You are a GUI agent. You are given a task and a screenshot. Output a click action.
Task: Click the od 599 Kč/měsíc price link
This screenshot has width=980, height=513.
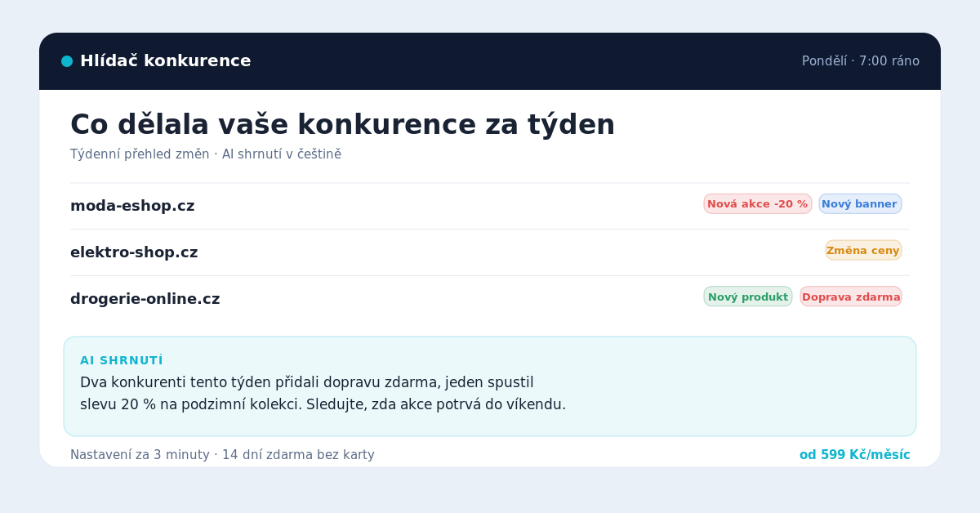point(854,455)
